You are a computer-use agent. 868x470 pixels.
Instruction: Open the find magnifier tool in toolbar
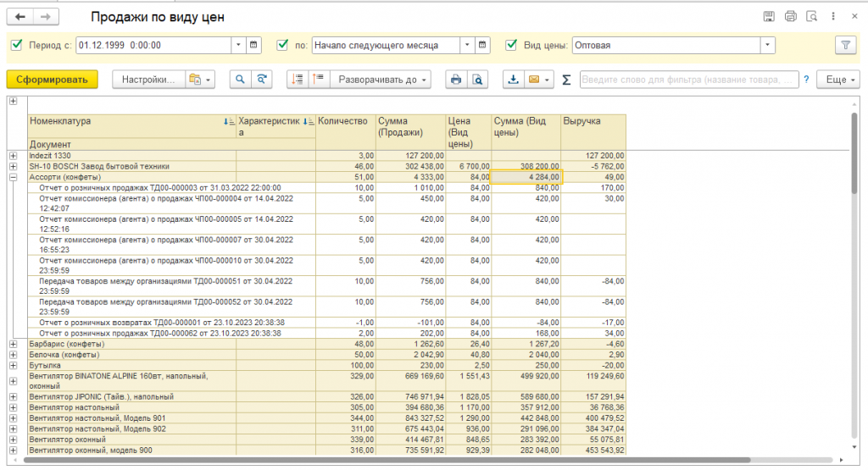[x=241, y=79]
